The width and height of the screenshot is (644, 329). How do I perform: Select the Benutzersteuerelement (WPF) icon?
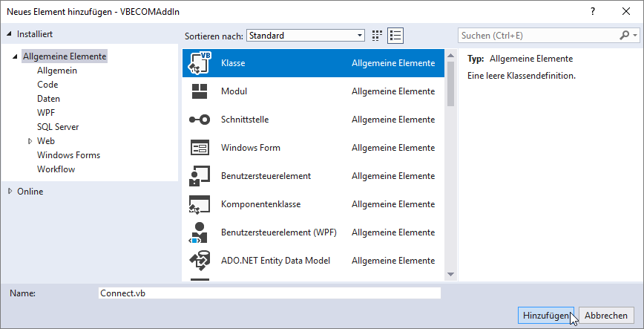click(x=200, y=232)
